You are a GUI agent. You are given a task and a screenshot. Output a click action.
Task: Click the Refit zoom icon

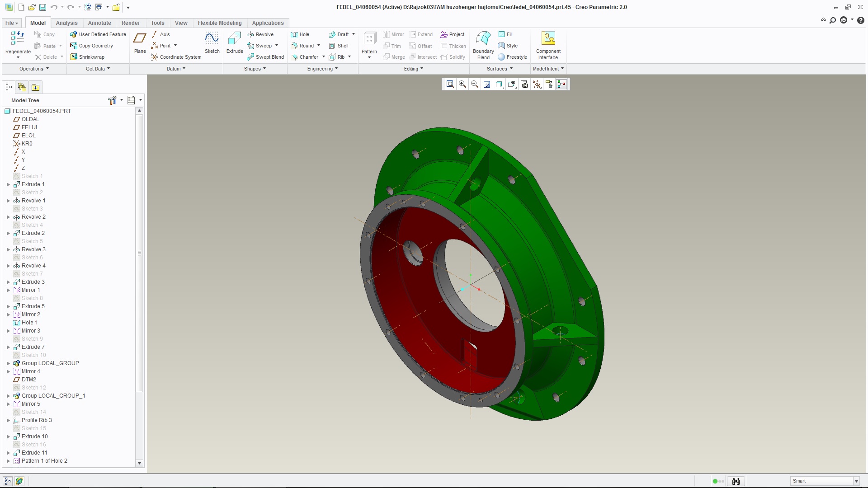pos(450,84)
